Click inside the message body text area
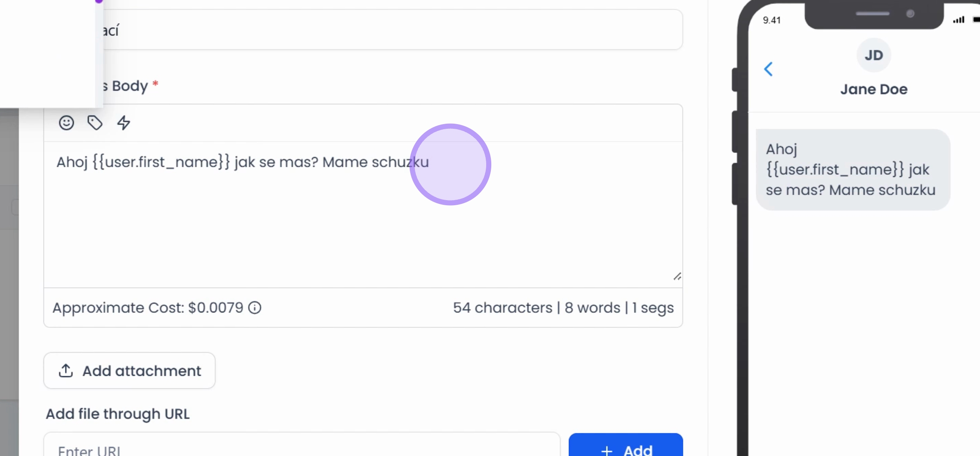The image size is (980, 456). [x=363, y=214]
